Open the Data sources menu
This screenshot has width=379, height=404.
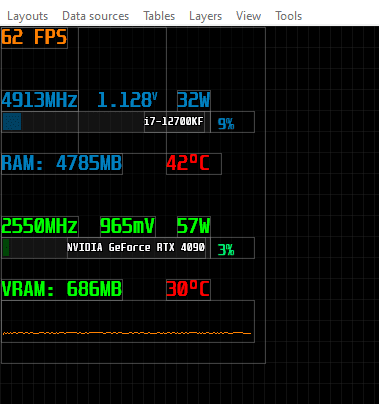[x=95, y=16]
